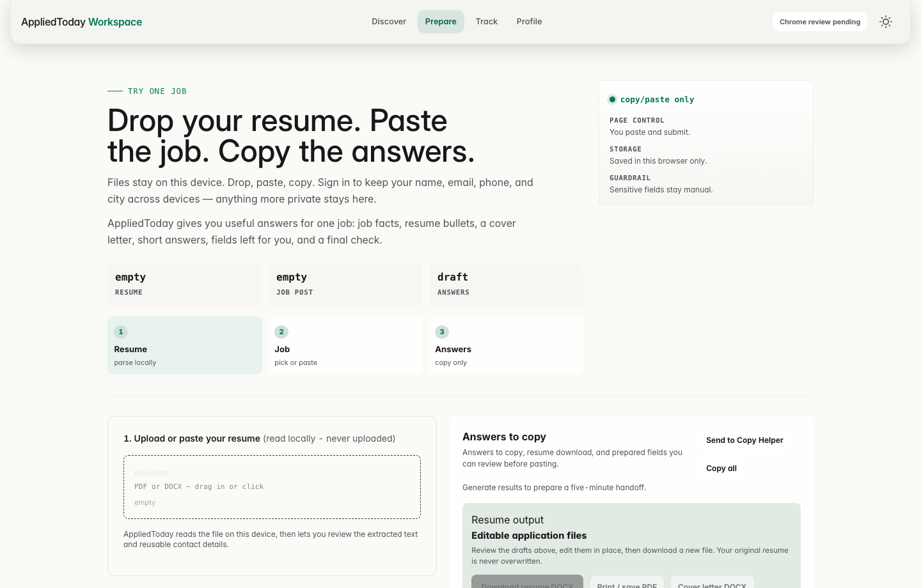
Task: Click the step 3 number badge
Action: coord(442,332)
